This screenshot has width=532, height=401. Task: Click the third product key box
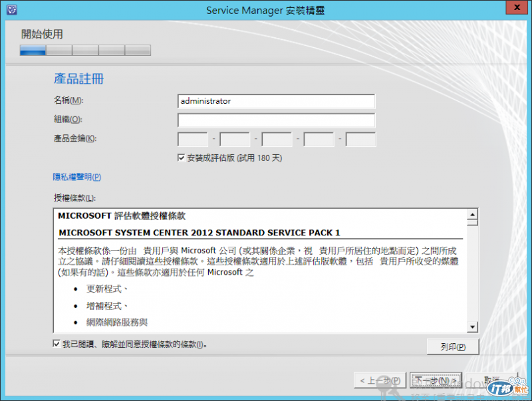[x=277, y=140]
